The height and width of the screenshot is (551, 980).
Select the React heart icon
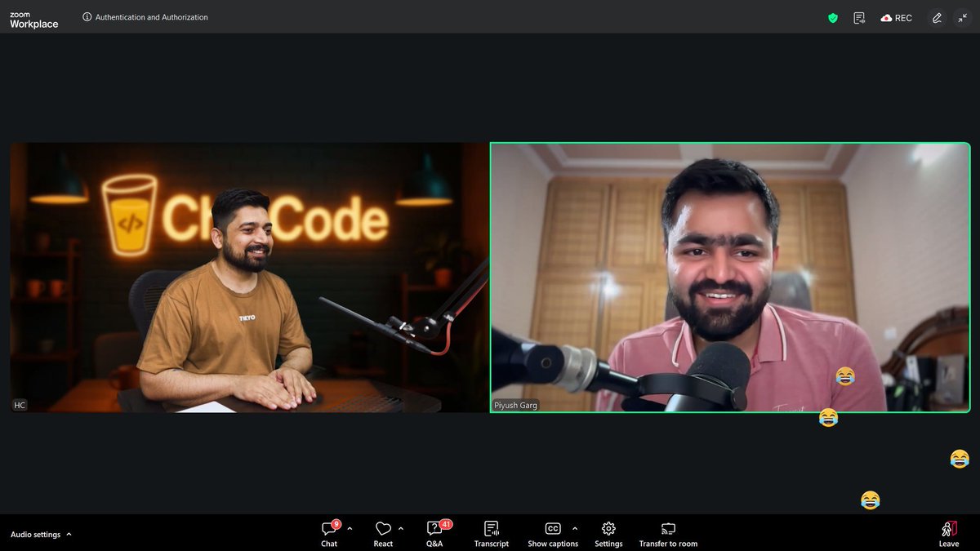383,528
